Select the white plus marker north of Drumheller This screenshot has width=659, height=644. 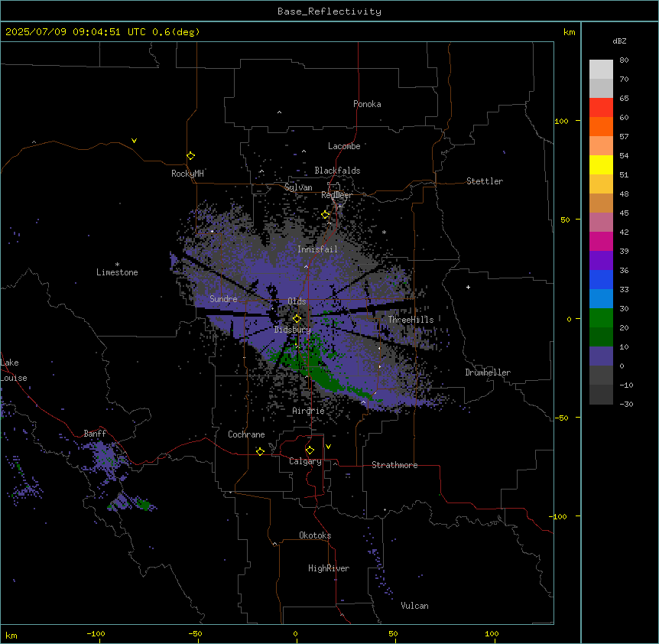tap(468, 287)
